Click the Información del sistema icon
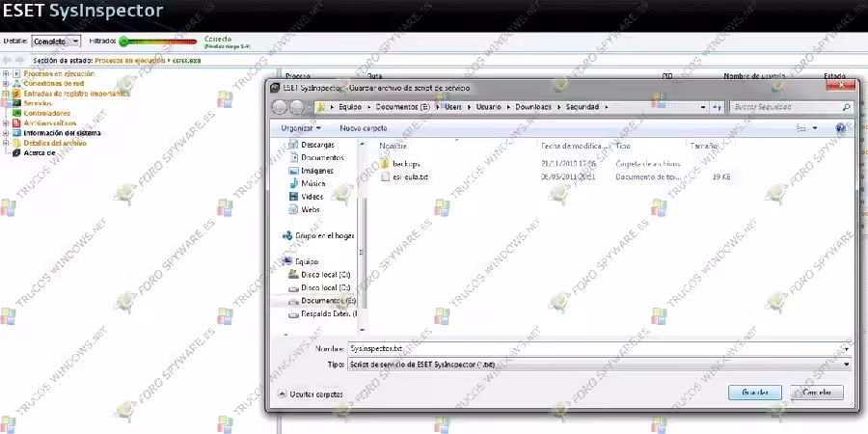The image size is (868, 434). pos(16,133)
